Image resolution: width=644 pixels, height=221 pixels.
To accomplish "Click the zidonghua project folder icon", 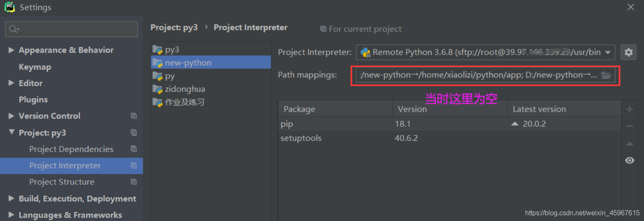I will coord(158,89).
